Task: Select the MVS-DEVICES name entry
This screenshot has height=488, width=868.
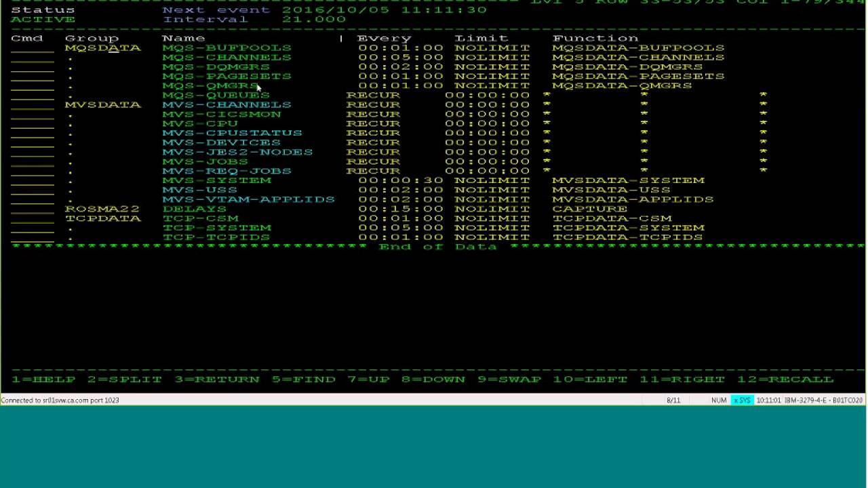Action: (222, 143)
